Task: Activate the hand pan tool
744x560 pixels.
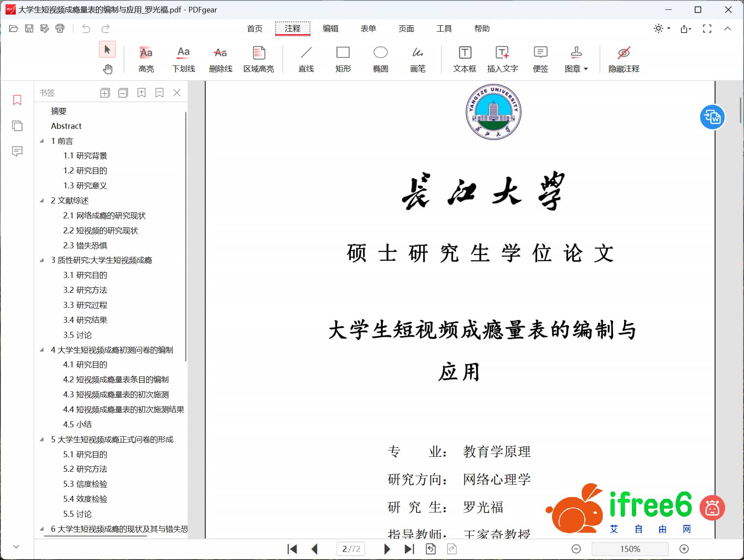Action: tap(107, 69)
